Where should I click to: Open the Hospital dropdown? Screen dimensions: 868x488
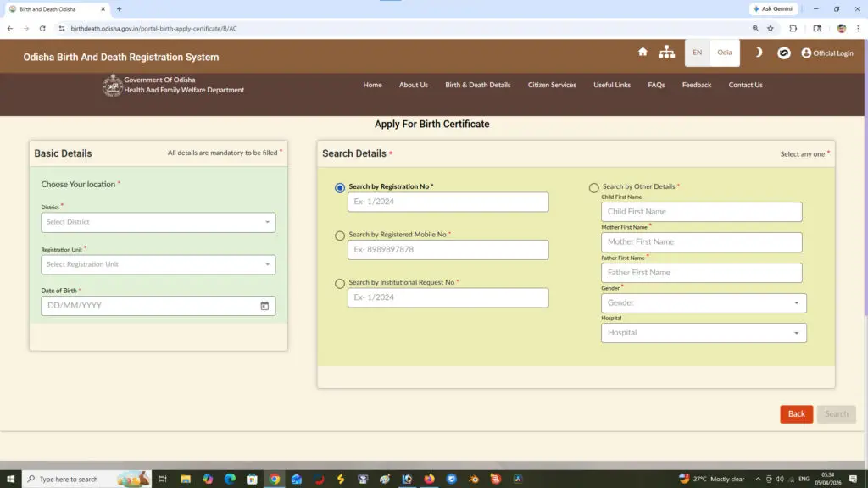[x=704, y=333]
